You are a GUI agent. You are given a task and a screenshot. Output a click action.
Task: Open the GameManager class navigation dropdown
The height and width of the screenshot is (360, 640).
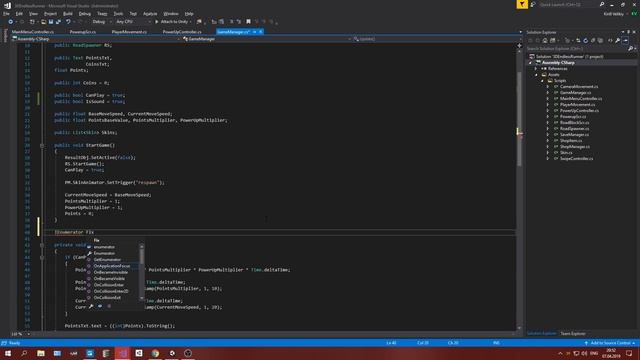click(x=267, y=39)
